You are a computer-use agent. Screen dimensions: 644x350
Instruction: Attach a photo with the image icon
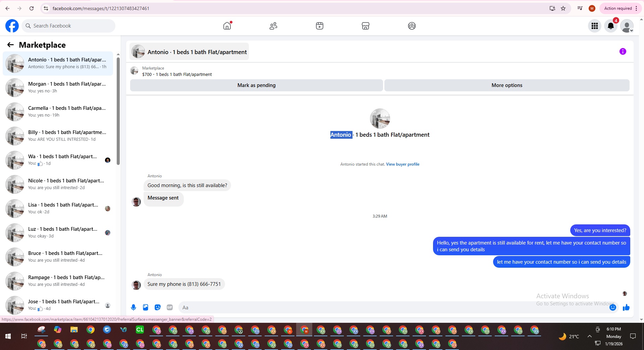click(146, 307)
